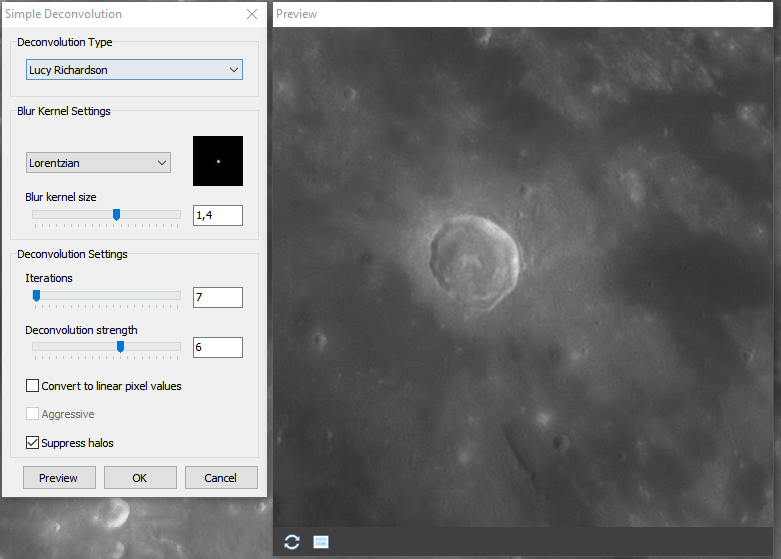Click the Deconvolution strength slider handle

click(x=121, y=347)
